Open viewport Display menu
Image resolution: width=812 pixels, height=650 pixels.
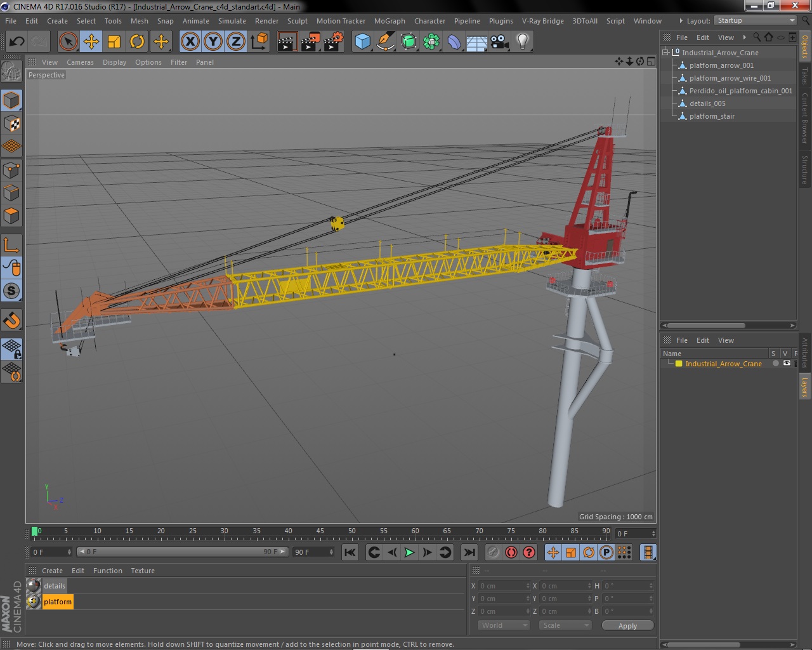(x=114, y=62)
